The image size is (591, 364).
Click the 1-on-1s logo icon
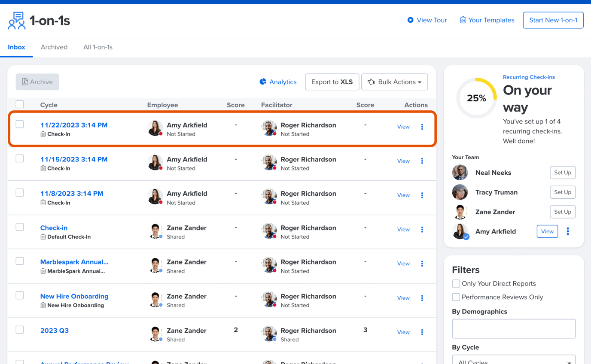[x=17, y=21]
